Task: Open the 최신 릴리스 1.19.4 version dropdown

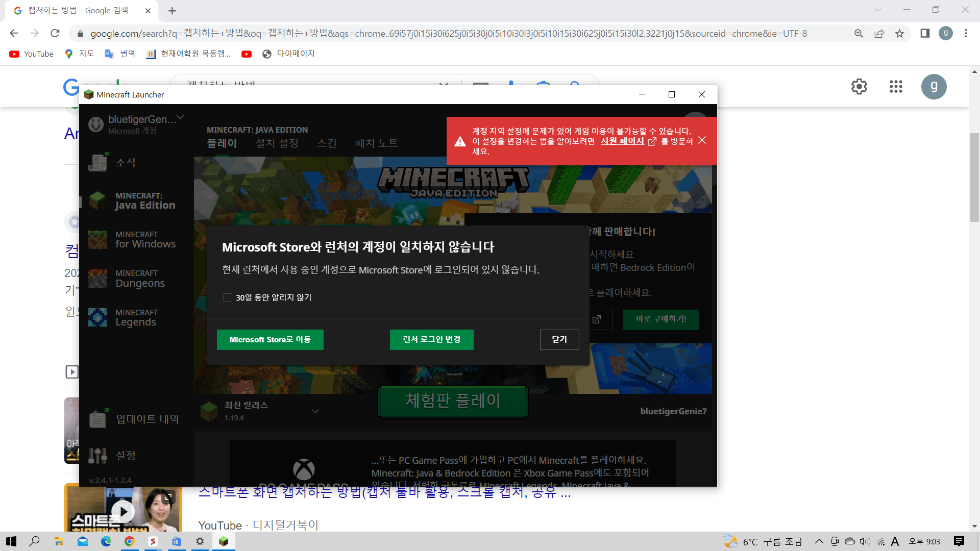Action: (315, 411)
